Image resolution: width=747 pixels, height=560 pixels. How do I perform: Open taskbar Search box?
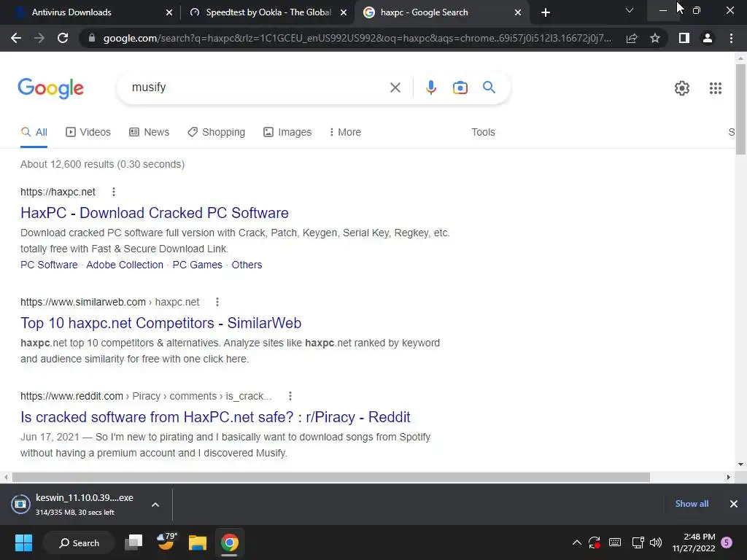pos(79,542)
